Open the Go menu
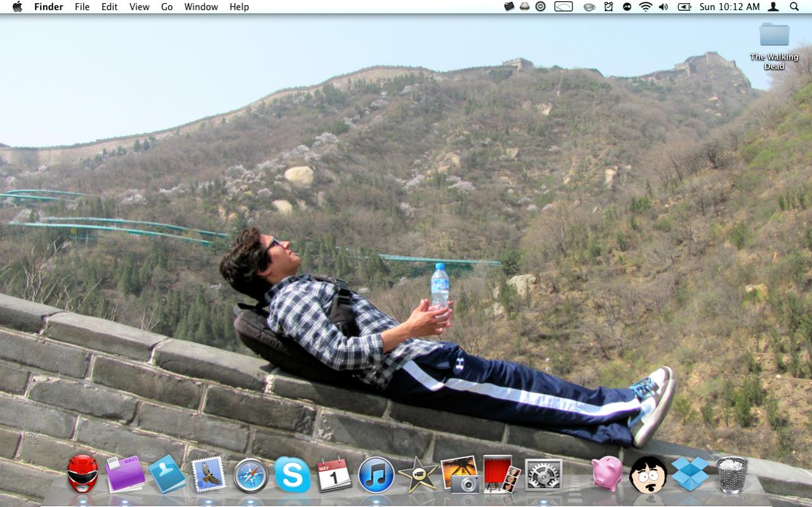 click(167, 6)
